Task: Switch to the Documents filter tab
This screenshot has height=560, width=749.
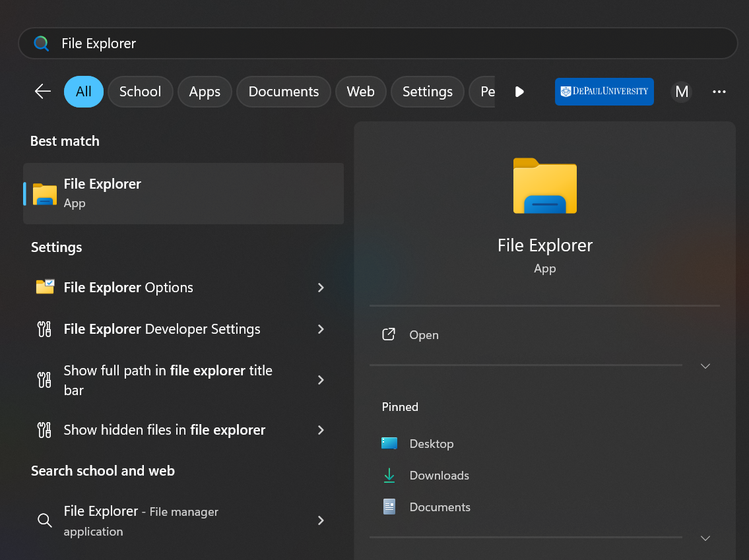Action: (x=283, y=92)
